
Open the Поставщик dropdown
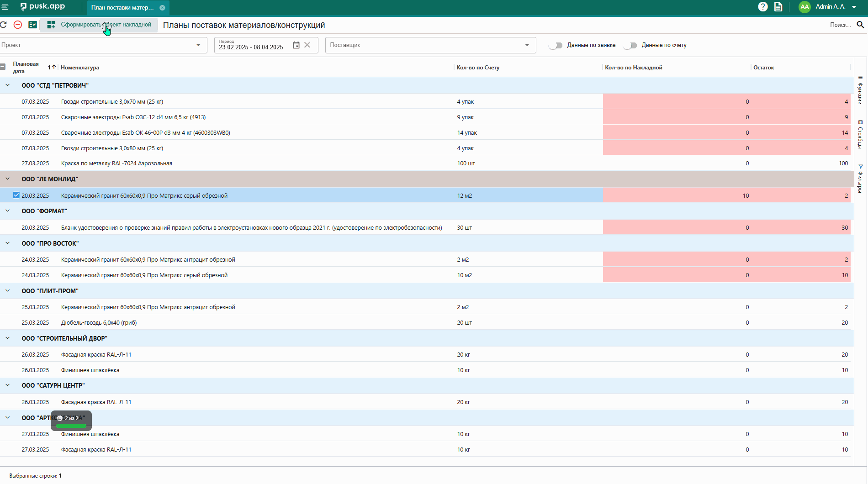(527, 45)
